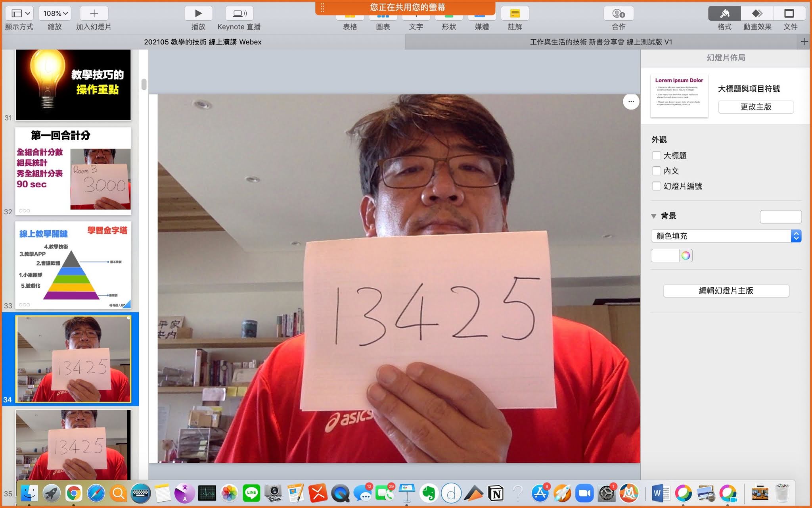Click the Add Slide plus icon
The width and height of the screenshot is (812, 508).
coord(94,13)
